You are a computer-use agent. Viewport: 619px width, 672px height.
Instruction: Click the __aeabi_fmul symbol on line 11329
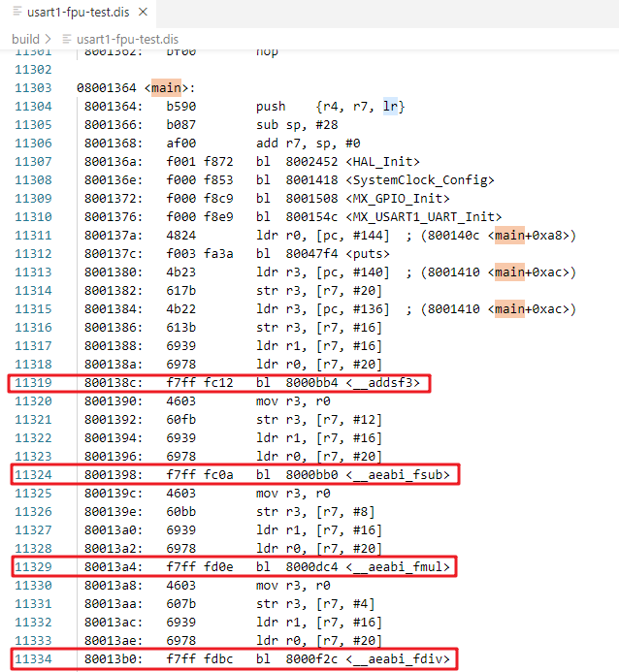[398, 567]
